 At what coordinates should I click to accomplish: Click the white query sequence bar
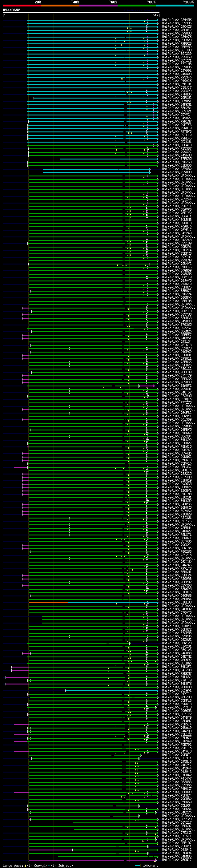click(81, 12)
